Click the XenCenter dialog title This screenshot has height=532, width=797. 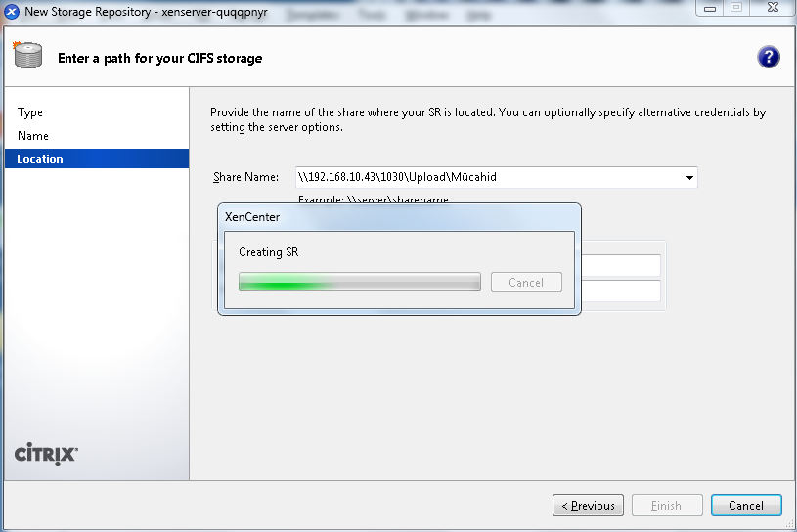pyautogui.click(x=252, y=217)
